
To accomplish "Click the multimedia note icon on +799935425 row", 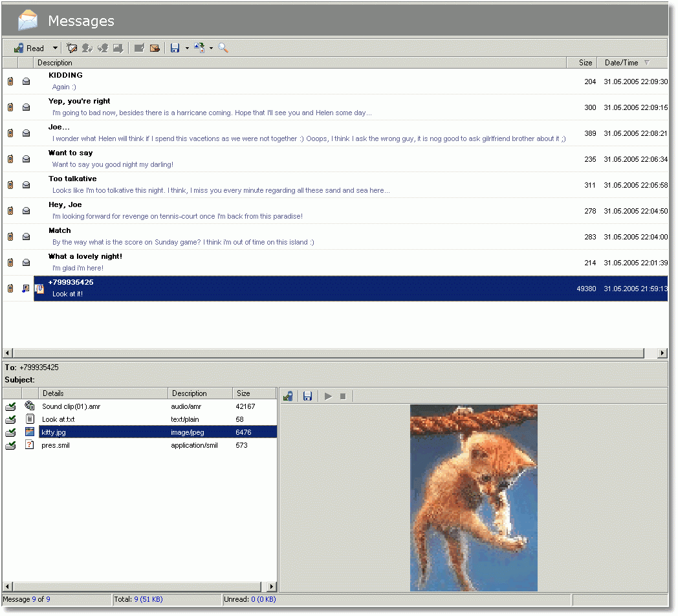I will [x=26, y=288].
